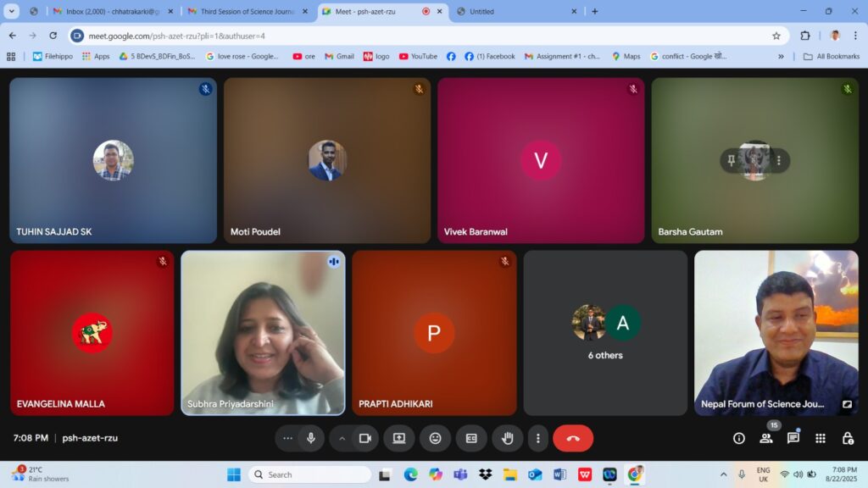Open more options on Barsha Gautam's tile
Screen dimensions: 868x488
779,160
